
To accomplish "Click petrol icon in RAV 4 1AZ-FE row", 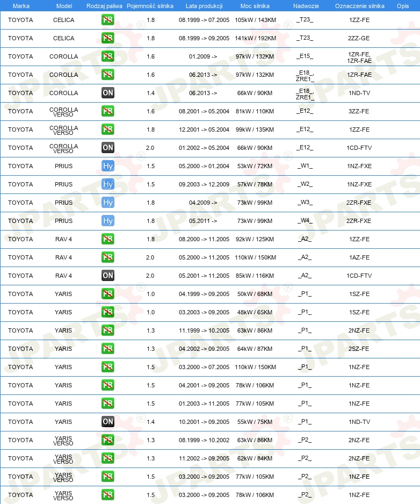I will click(x=107, y=257).
